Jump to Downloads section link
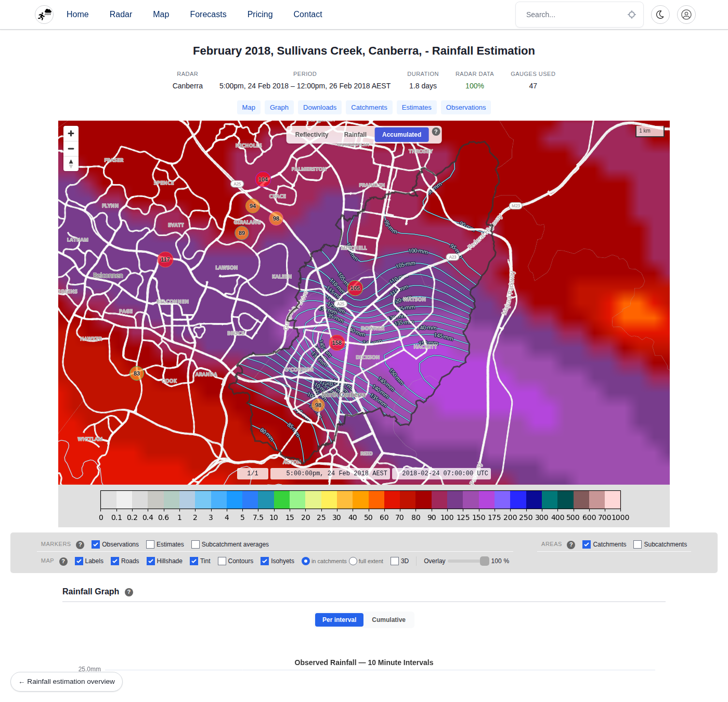Image resolution: width=728 pixels, height=702 pixels. [320, 108]
